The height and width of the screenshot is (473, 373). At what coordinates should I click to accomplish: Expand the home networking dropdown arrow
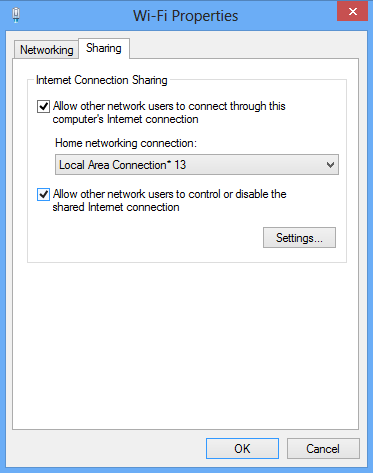[x=330, y=165]
